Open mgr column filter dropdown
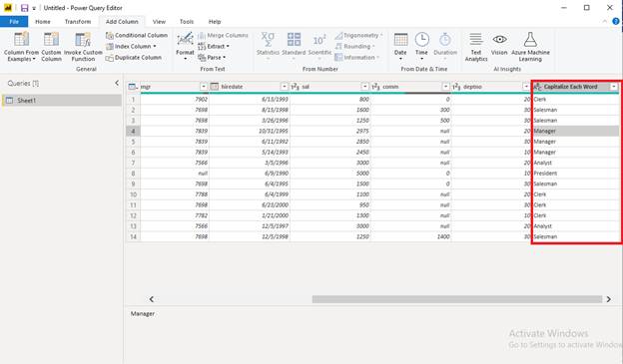The image size is (623, 364). [x=204, y=87]
